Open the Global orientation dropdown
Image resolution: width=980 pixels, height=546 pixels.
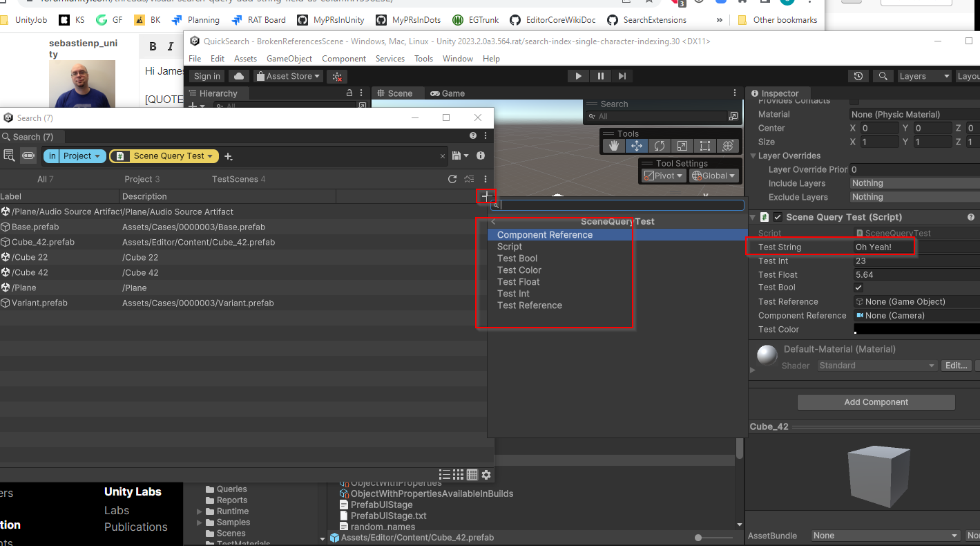pyautogui.click(x=714, y=175)
